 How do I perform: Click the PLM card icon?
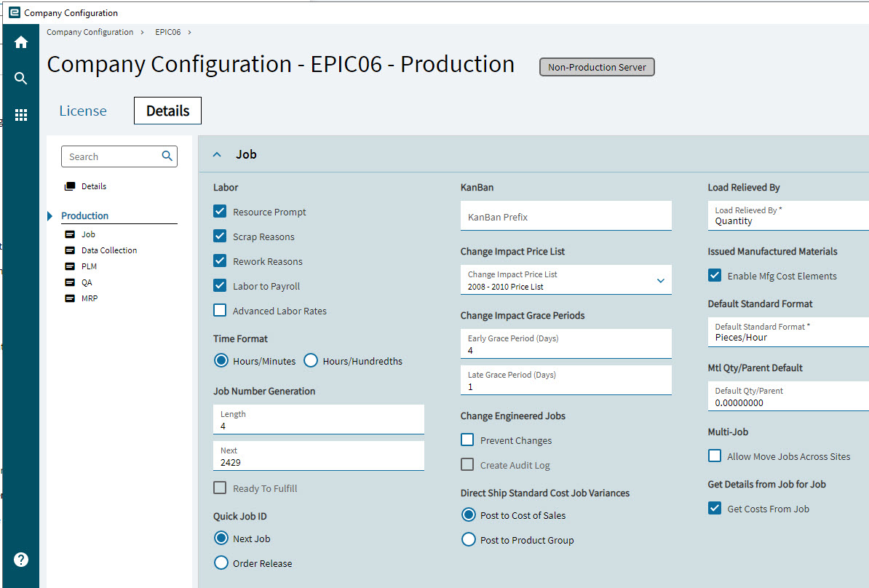pyautogui.click(x=70, y=266)
